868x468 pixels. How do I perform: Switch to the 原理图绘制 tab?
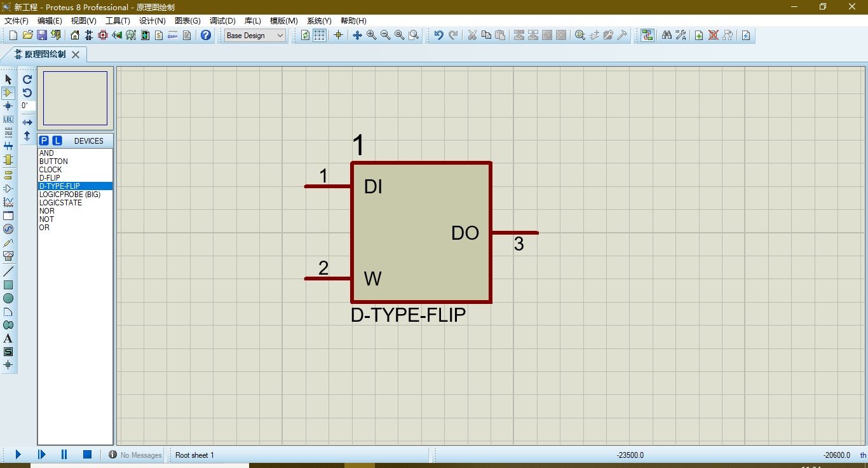(44, 54)
